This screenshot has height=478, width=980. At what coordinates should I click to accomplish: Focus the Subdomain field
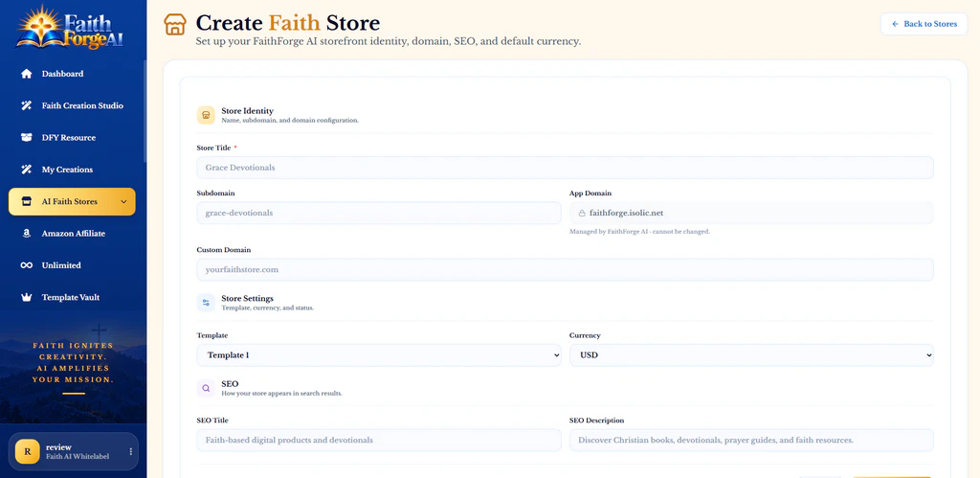coord(379,213)
